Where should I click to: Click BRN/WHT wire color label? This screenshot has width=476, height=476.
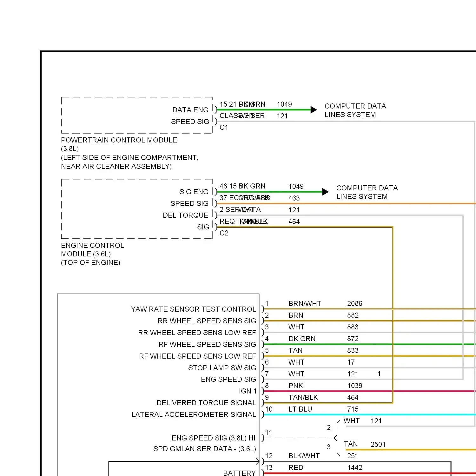(305, 303)
